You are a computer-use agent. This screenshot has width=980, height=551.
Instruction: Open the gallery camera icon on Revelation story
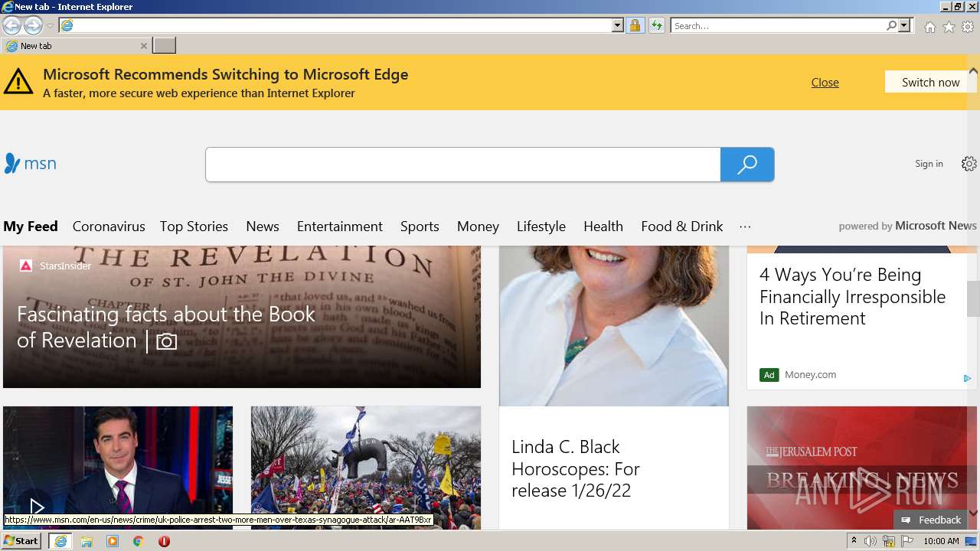(x=166, y=341)
